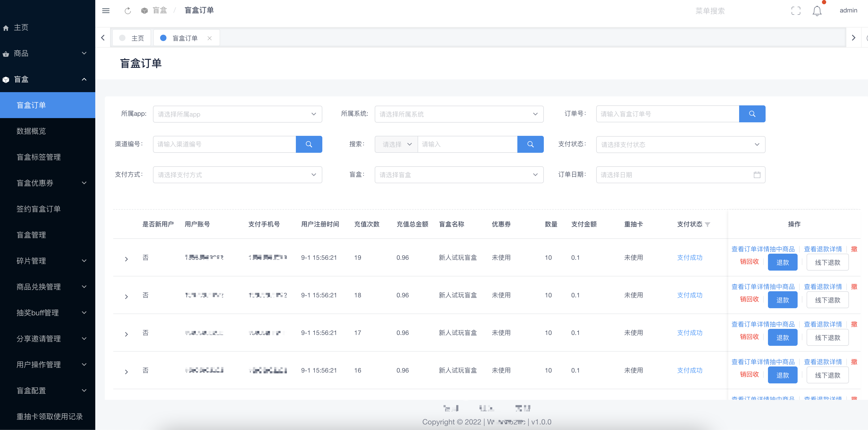The width and height of the screenshot is (868, 430).
Task: Click the order number search icon button
Action: tap(752, 114)
